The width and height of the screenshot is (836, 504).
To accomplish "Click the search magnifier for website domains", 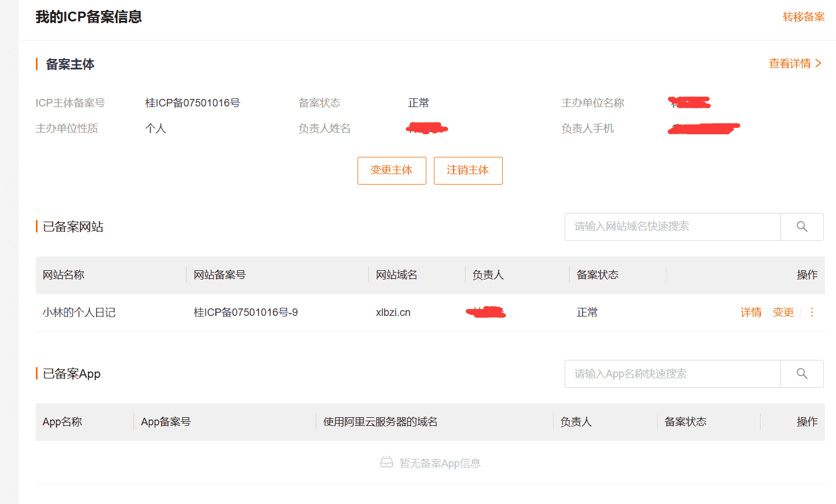I will pyautogui.click(x=802, y=226).
